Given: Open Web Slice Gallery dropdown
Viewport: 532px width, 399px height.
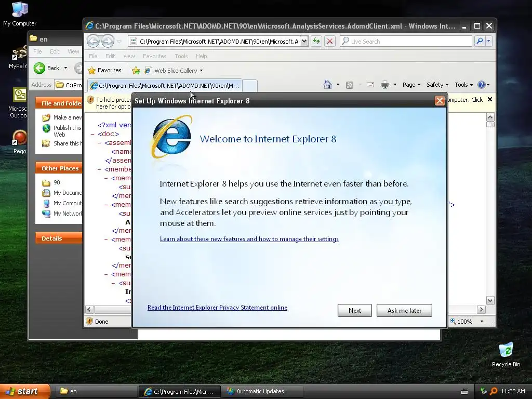Looking at the screenshot, I should (x=174, y=71).
